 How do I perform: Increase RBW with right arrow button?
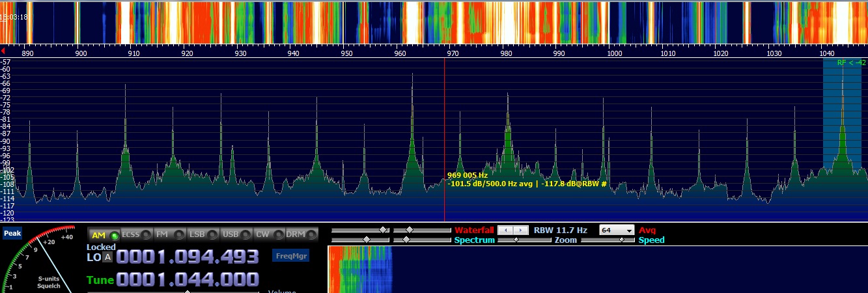click(x=521, y=230)
